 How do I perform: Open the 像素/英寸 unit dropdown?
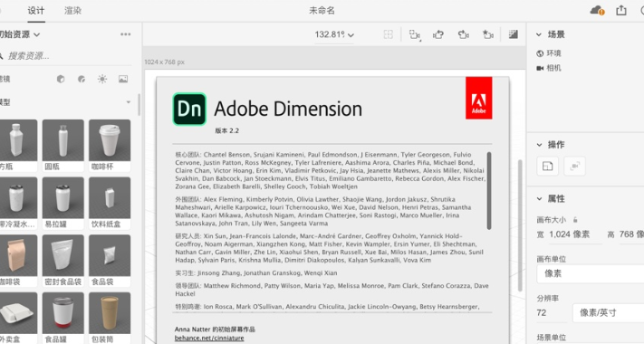click(609, 313)
